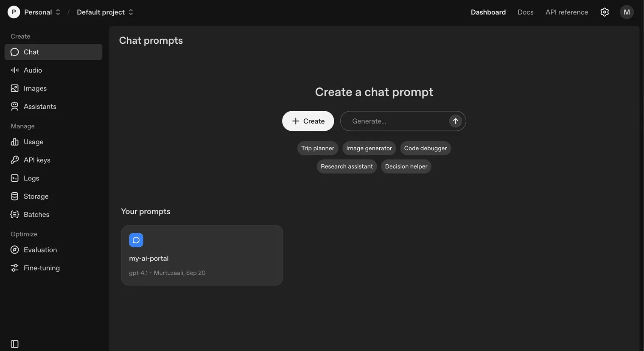Open the Audio section in the sidebar
The image size is (644, 351).
33,70
